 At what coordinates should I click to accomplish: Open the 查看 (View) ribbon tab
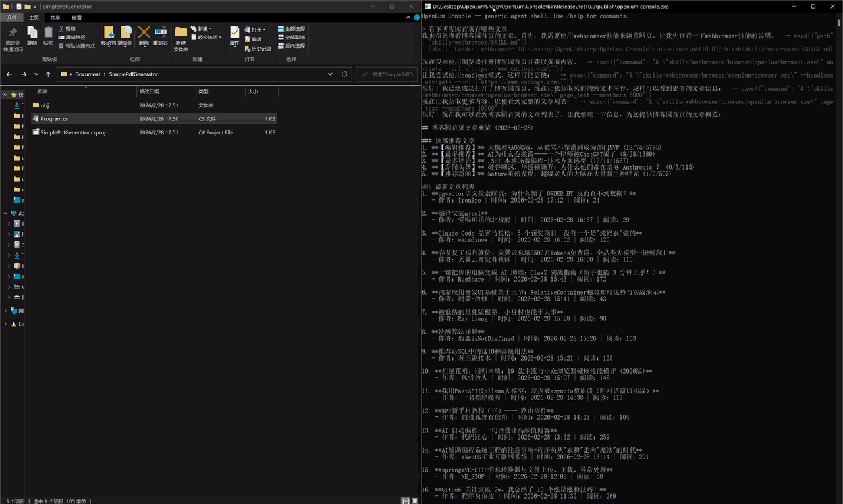coord(77,18)
